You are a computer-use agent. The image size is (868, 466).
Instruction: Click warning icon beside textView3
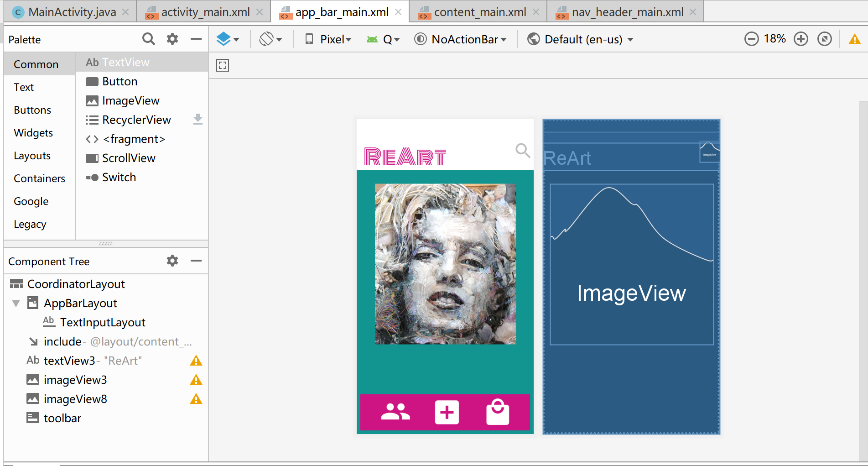(x=196, y=361)
